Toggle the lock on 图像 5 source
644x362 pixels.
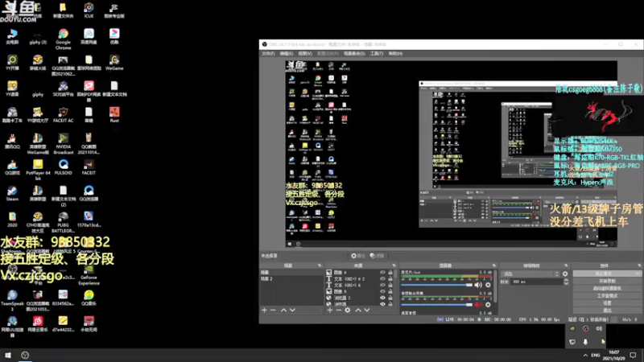coord(390,291)
